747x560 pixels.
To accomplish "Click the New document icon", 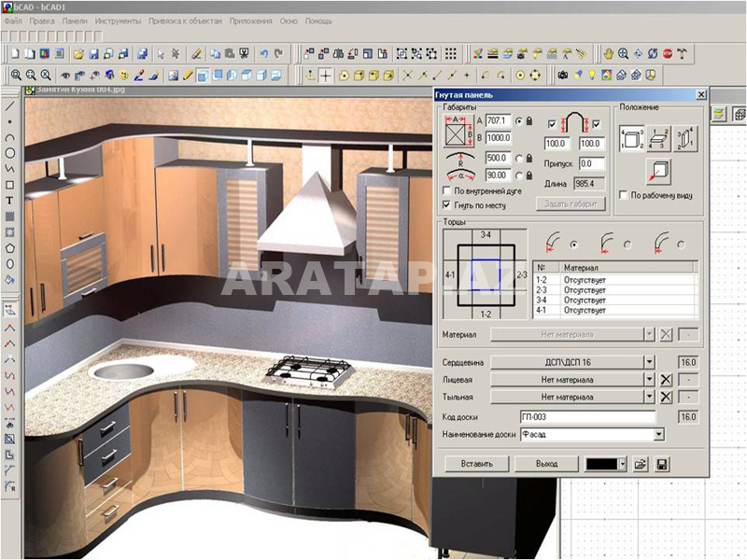I will (15, 54).
